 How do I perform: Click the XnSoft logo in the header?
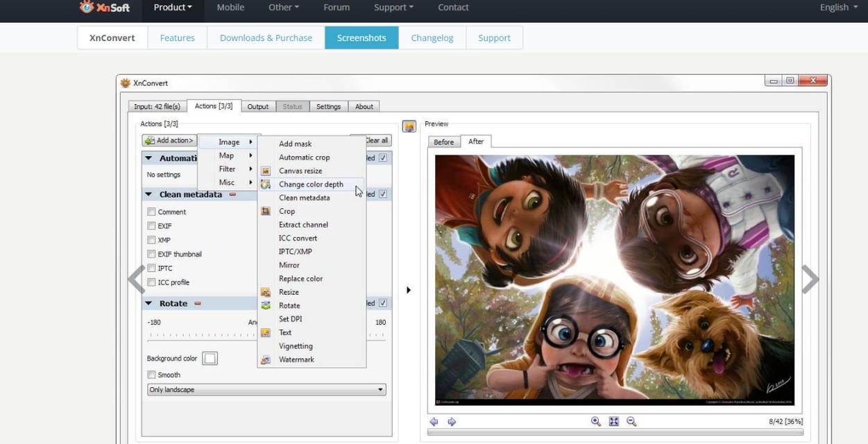[x=106, y=7]
